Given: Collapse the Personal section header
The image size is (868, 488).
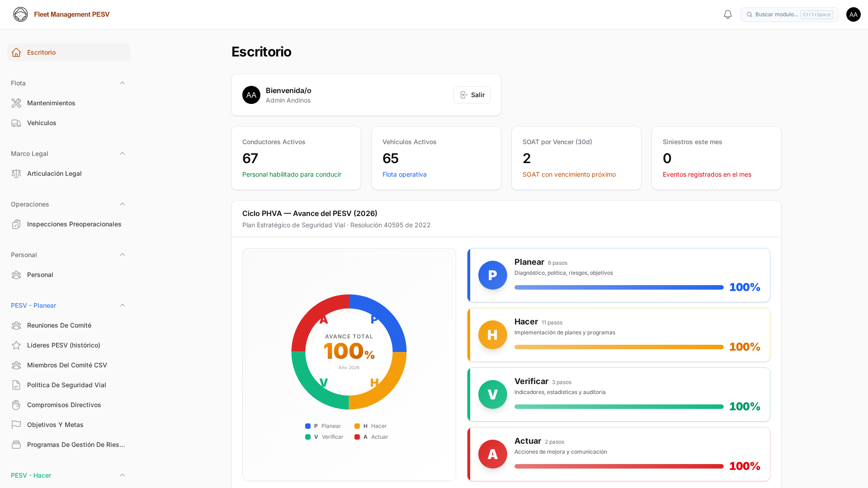Looking at the screenshot, I should pos(123,255).
